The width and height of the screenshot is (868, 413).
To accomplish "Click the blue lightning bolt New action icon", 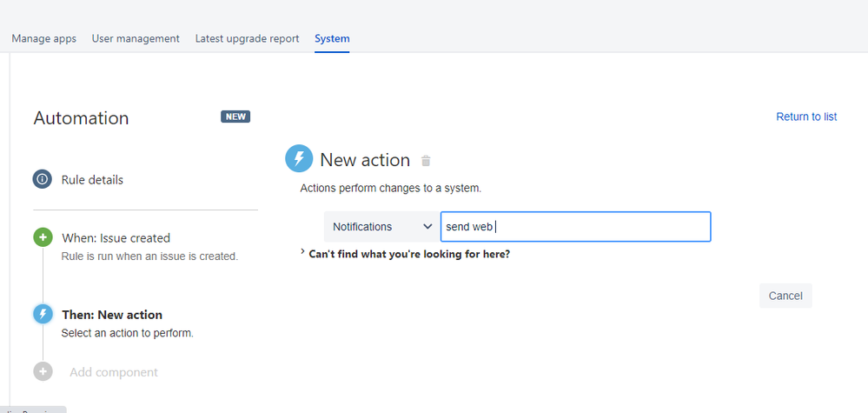I will tap(299, 158).
